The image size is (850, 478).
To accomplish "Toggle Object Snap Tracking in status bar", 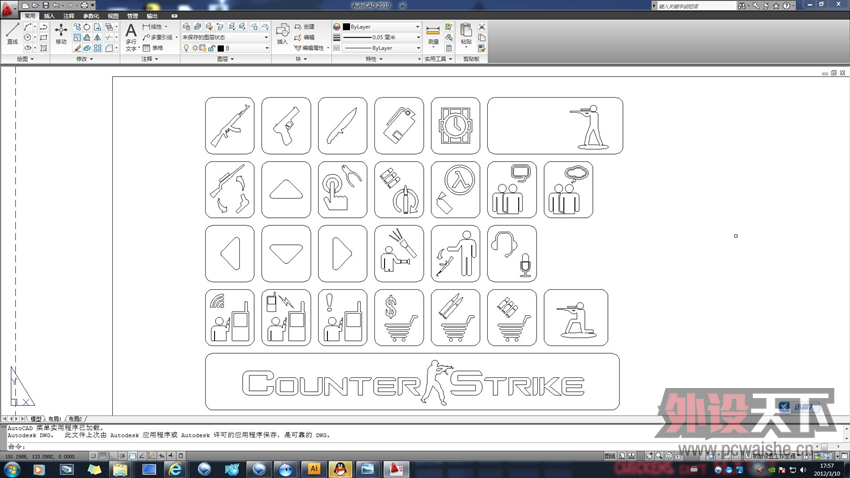I will click(x=141, y=456).
